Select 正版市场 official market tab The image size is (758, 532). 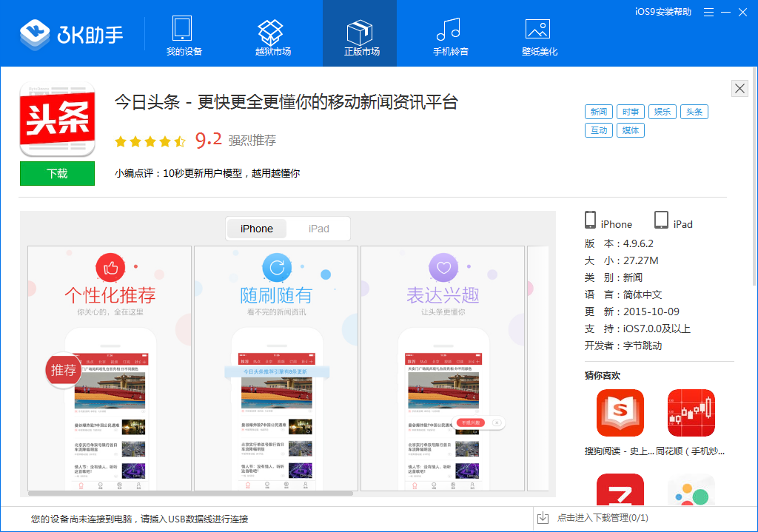tap(360, 33)
